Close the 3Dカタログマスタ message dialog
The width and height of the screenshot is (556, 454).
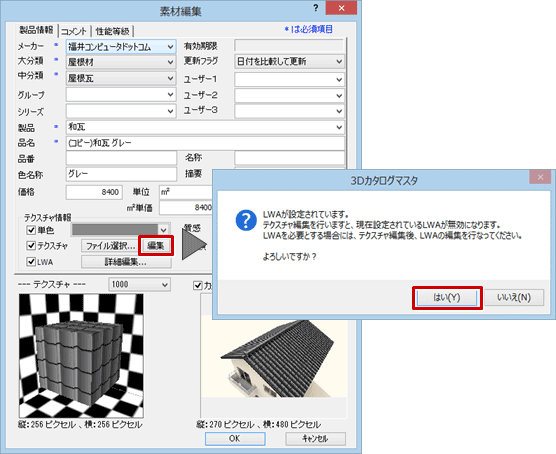540,177
